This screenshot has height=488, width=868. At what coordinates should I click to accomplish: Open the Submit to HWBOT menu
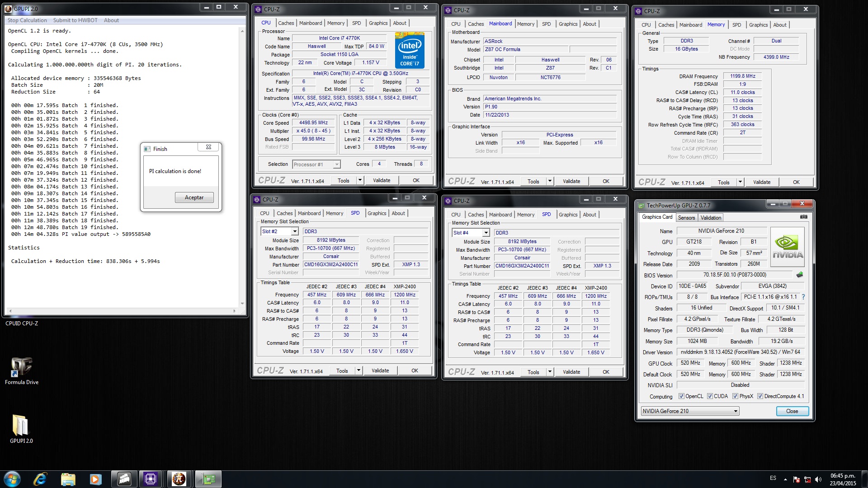[75, 20]
